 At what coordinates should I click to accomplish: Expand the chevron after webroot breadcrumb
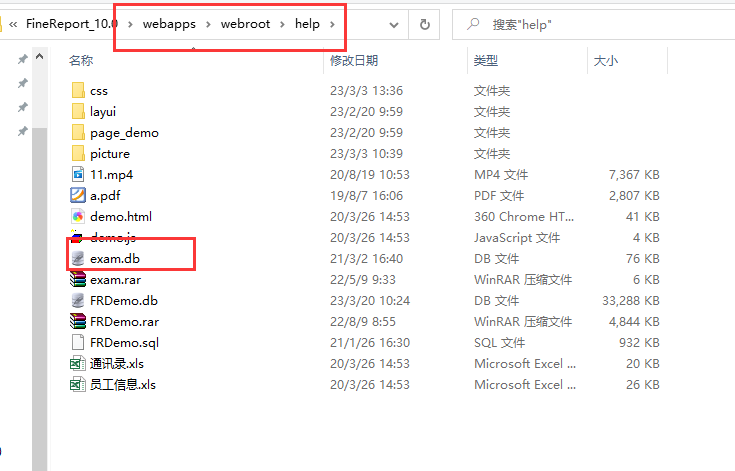(x=282, y=24)
